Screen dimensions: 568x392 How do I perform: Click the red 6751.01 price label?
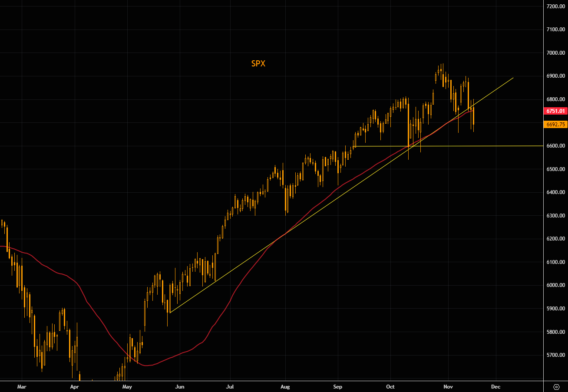point(556,111)
